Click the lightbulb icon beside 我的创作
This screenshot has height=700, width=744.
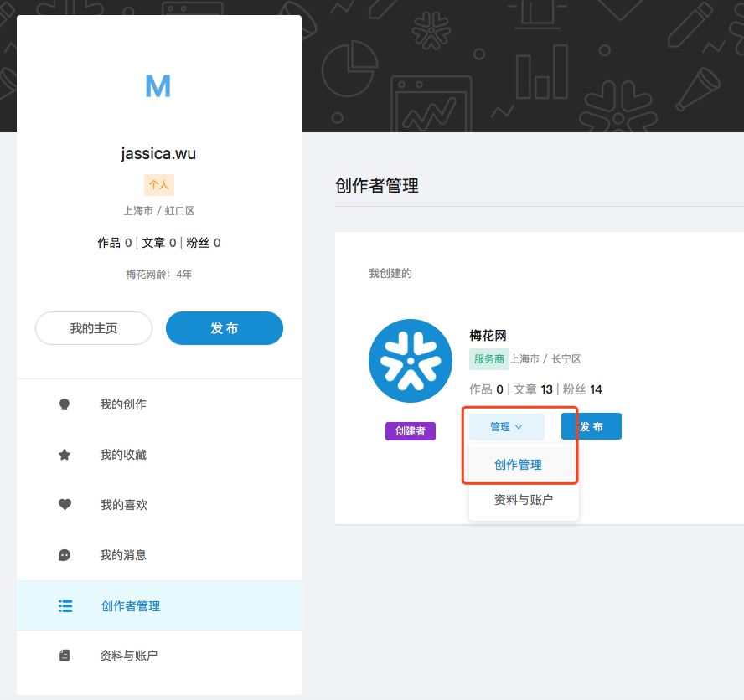[65, 404]
